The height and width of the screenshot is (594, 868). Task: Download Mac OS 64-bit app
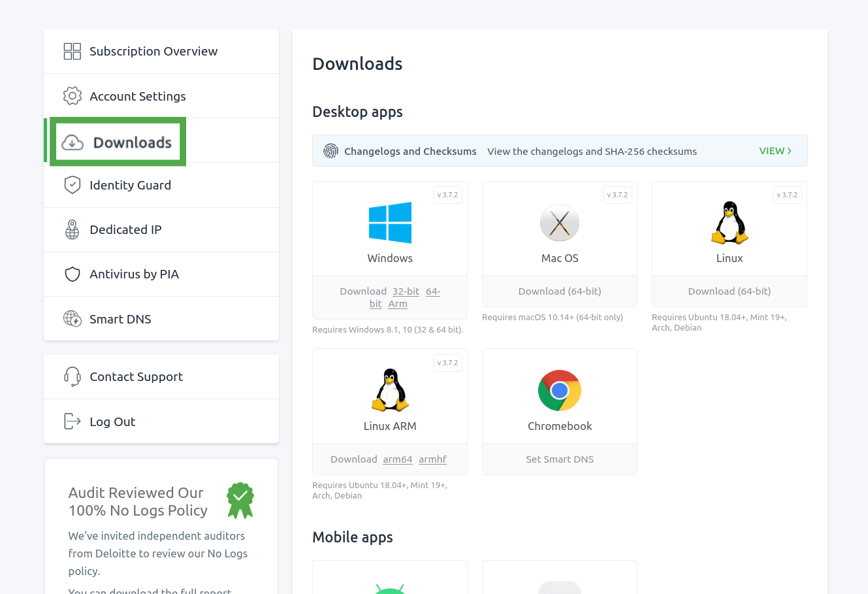560,291
